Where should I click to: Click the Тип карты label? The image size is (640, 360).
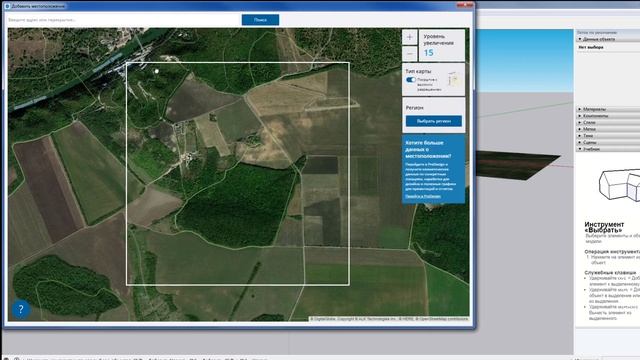(x=418, y=71)
